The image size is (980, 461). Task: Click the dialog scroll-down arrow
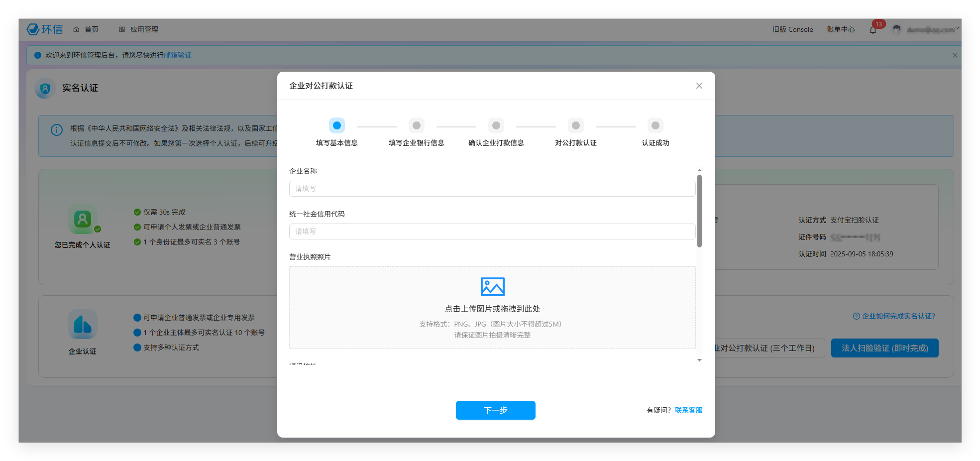click(699, 360)
